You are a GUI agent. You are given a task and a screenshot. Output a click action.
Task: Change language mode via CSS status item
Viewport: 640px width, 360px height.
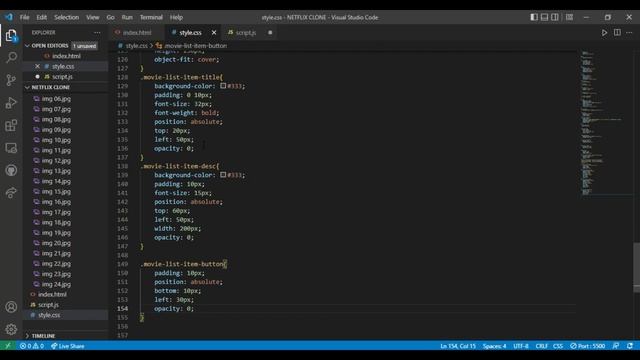(x=558, y=346)
